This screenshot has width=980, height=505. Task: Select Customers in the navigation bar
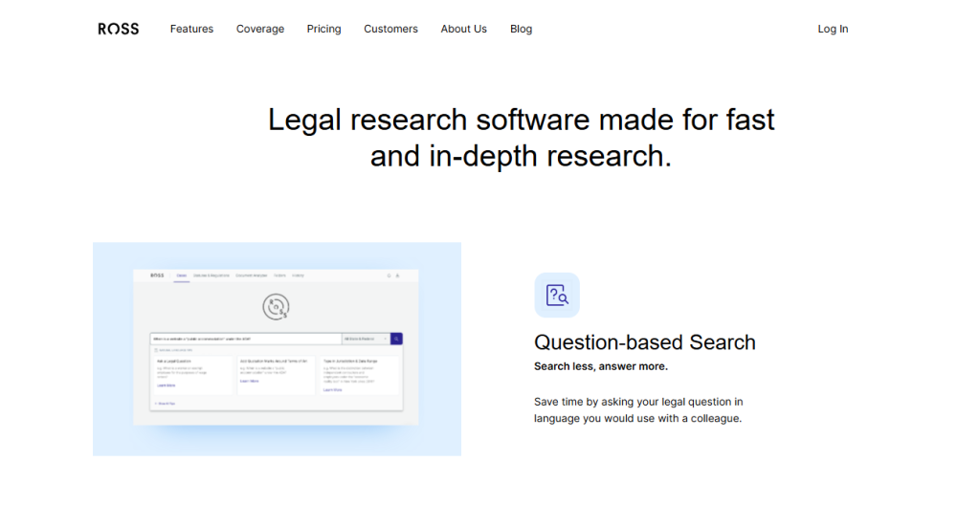pyautogui.click(x=390, y=29)
